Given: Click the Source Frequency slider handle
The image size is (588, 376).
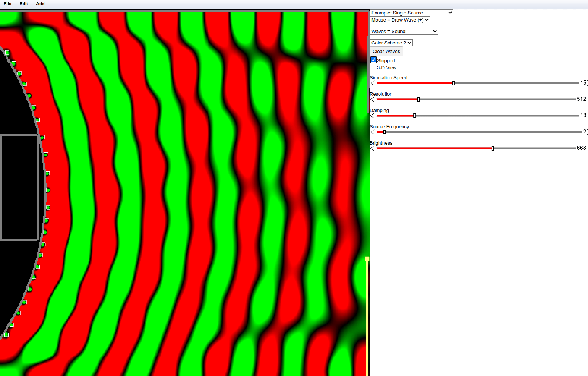Looking at the screenshot, I should [384, 132].
